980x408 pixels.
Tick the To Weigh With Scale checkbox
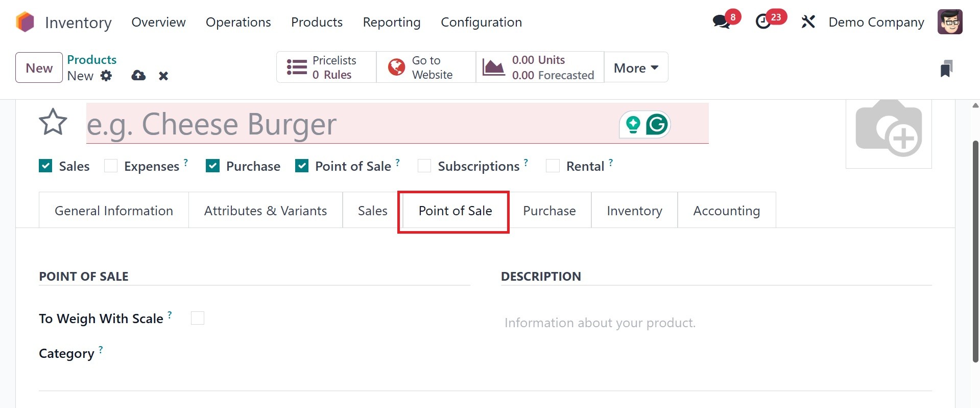coord(198,318)
